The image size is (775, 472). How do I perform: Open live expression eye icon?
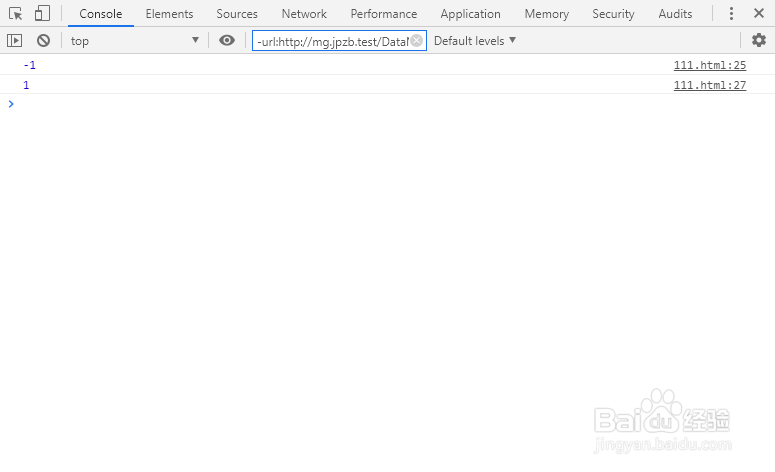click(x=227, y=41)
